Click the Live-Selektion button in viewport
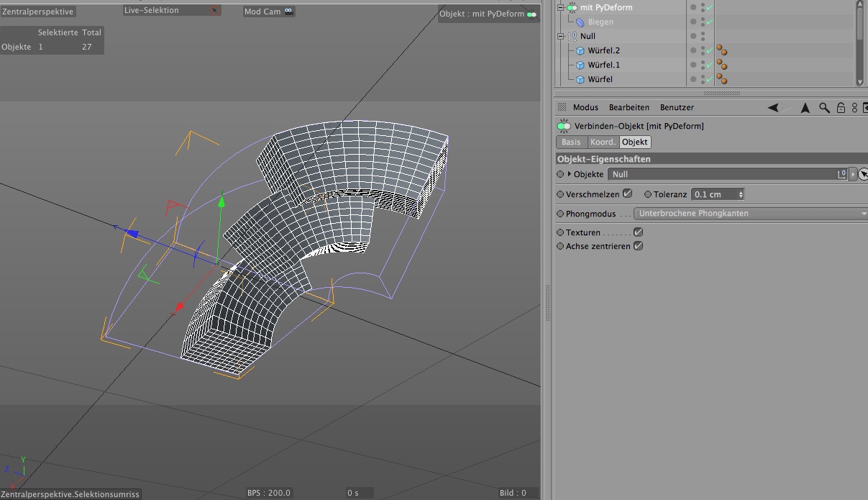The width and height of the screenshot is (868, 500). coord(171,11)
